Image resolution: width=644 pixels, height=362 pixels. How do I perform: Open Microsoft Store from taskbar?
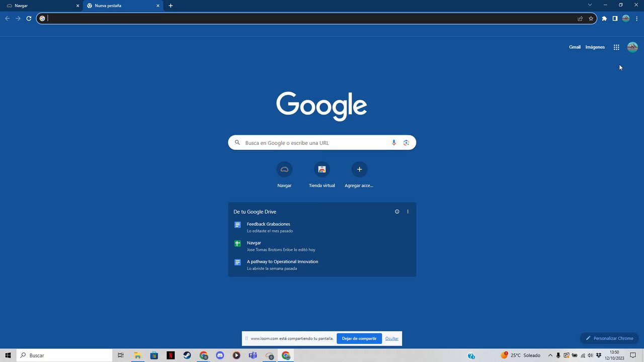point(154,355)
